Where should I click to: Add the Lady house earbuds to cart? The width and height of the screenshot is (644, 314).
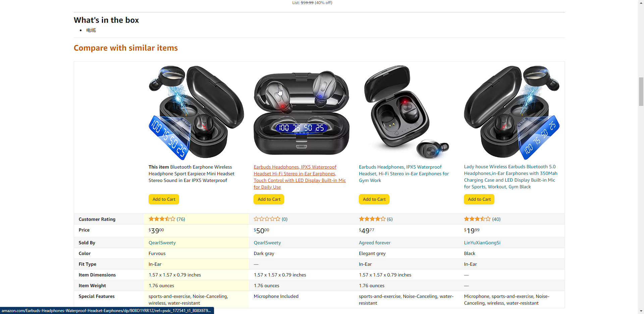click(x=479, y=199)
